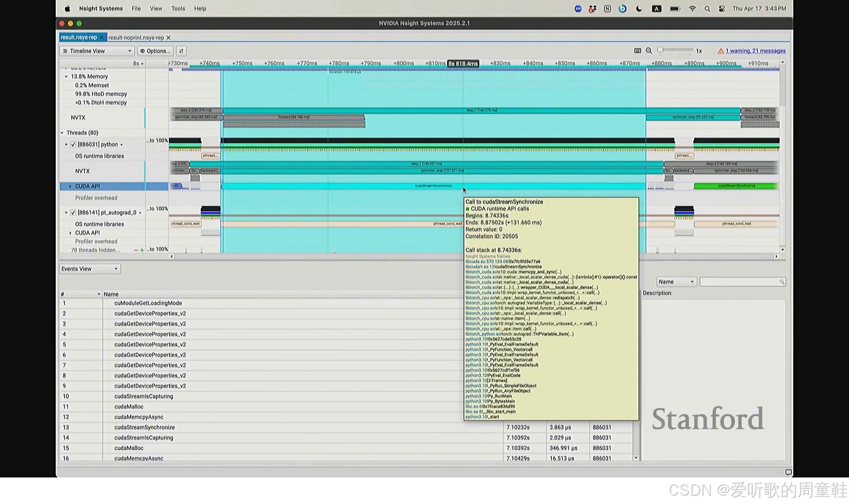Screen dimensions: 849x504
Task: Open the Timeline View dropdown
Action: click(97, 51)
